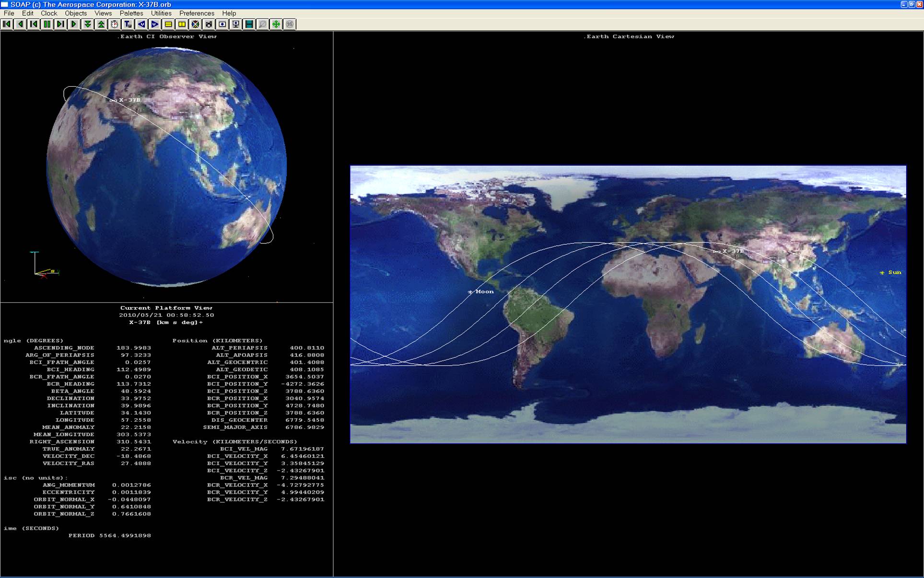Click the INCLINATION label
This screenshot has width=924, height=578.
click(x=70, y=405)
